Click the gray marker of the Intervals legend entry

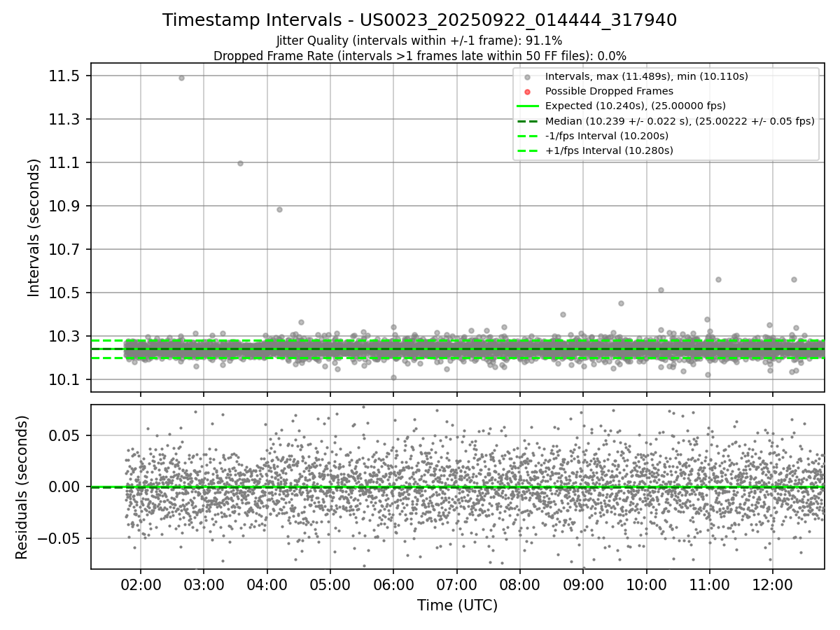(528, 76)
